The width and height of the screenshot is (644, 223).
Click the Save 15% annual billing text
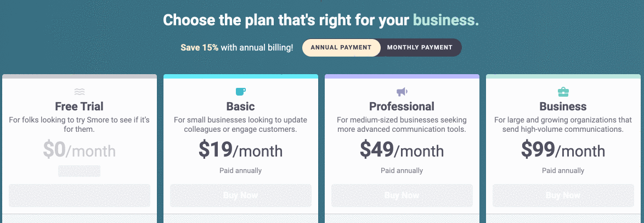coord(236,48)
